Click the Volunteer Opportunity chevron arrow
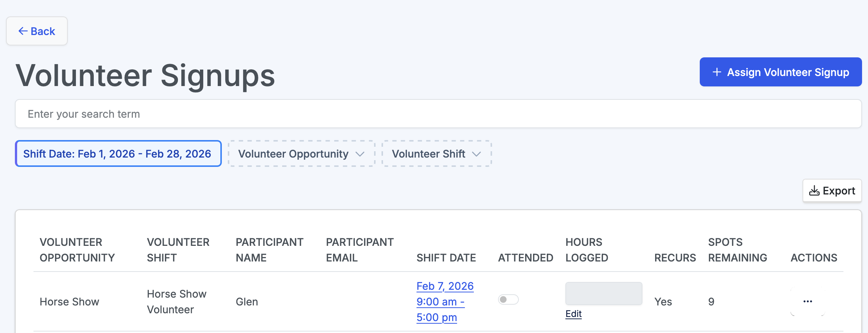The height and width of the screenshot is (333, 868). (x=360, y=154)
